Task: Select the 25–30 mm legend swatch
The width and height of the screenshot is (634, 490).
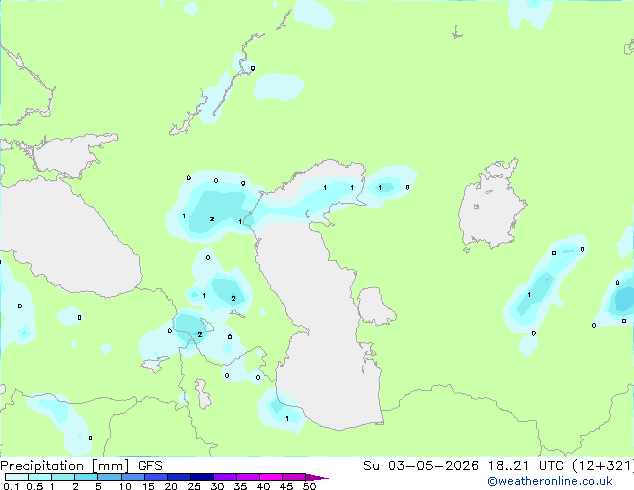Action: [201, 477]
